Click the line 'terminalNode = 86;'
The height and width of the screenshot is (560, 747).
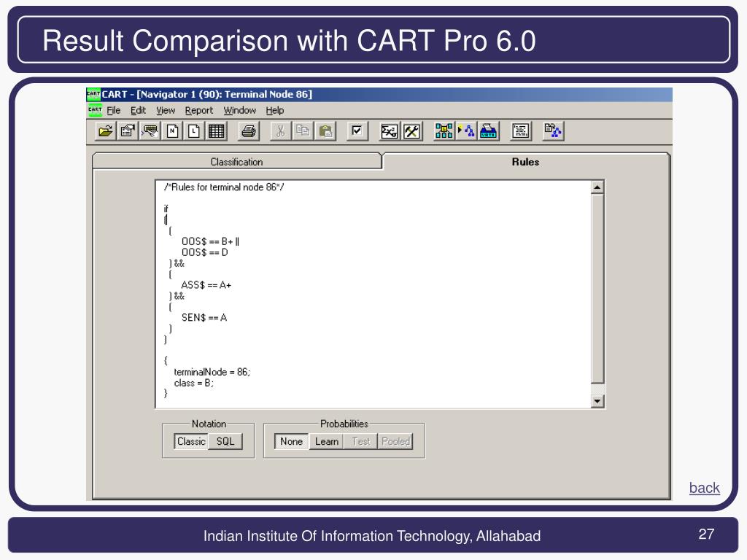point(212,372)
